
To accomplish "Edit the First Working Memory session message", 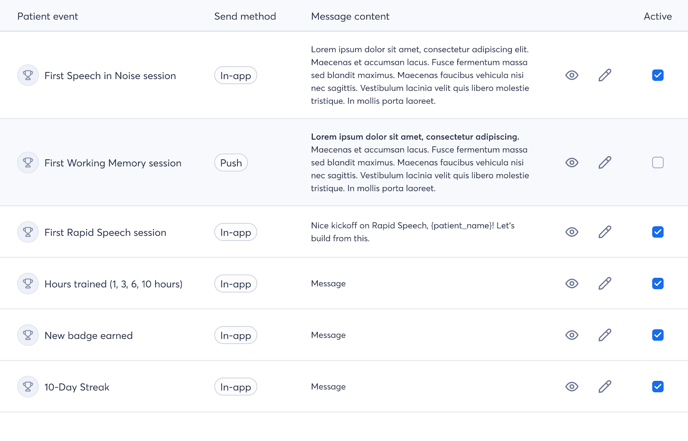I will coord(605,163).
